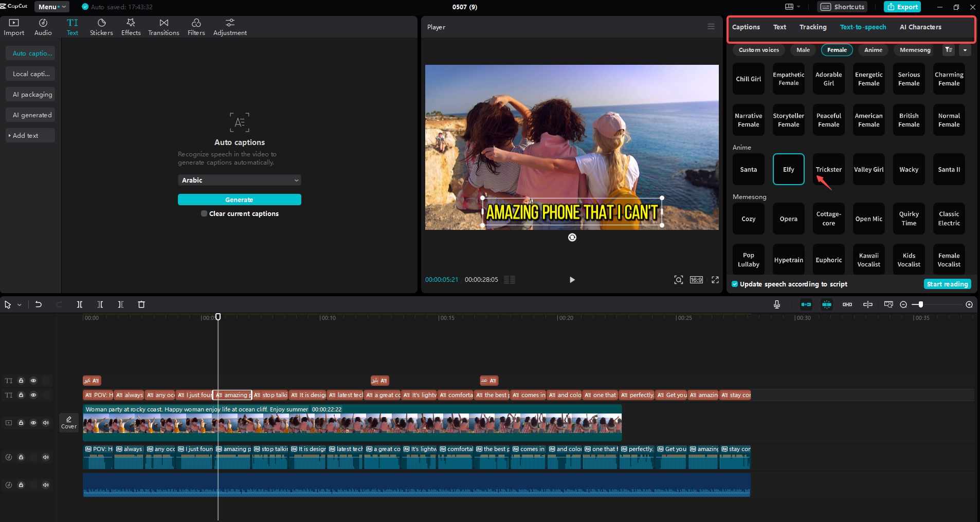The height and width of the screenshot is (522, 980).
Task: Click the Generate captions button
Action: pyautogui.click(x=239, y=200)
